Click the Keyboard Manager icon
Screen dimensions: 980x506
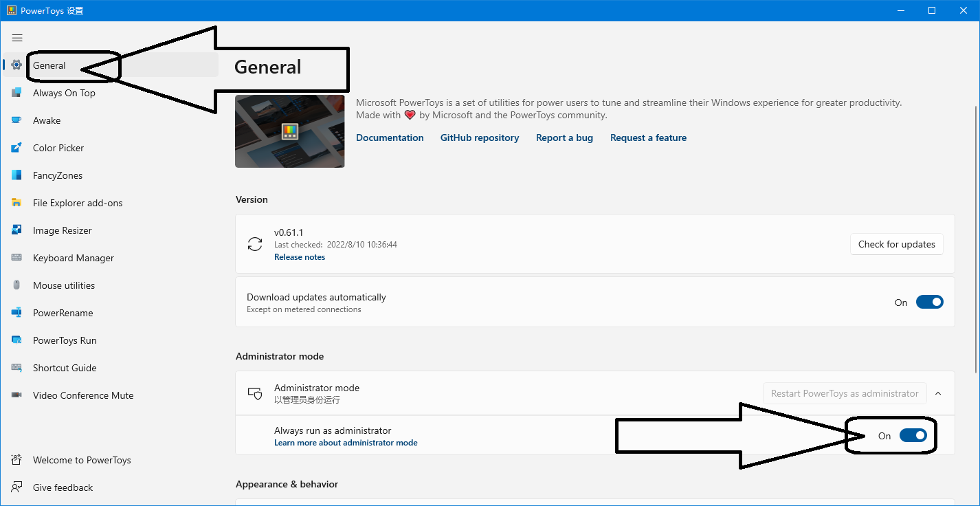coord(16,258)
